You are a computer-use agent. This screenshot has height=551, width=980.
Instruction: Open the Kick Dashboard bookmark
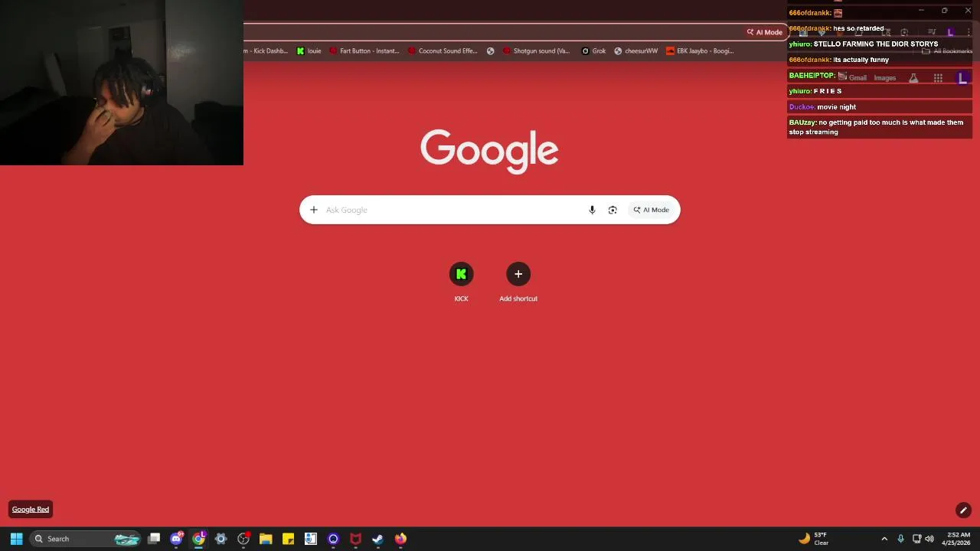267,51
